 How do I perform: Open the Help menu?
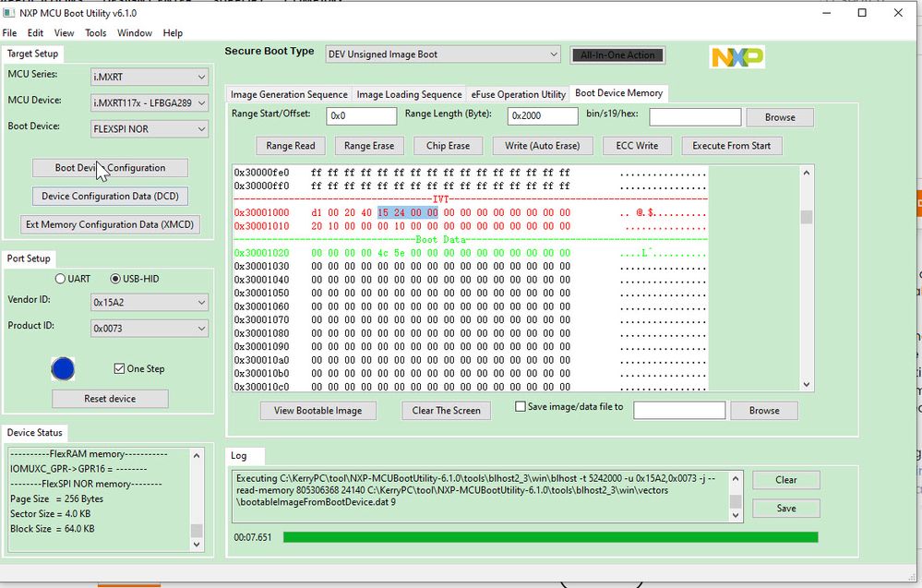pos(173,33)
